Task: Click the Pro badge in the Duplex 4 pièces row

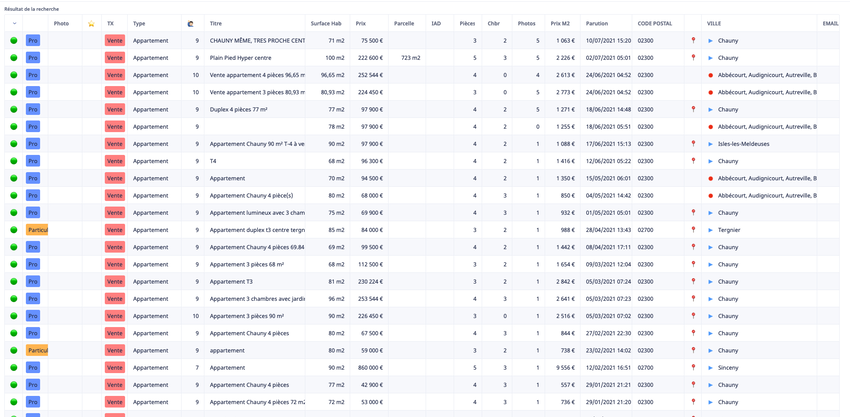Action: tap(33, 109)
